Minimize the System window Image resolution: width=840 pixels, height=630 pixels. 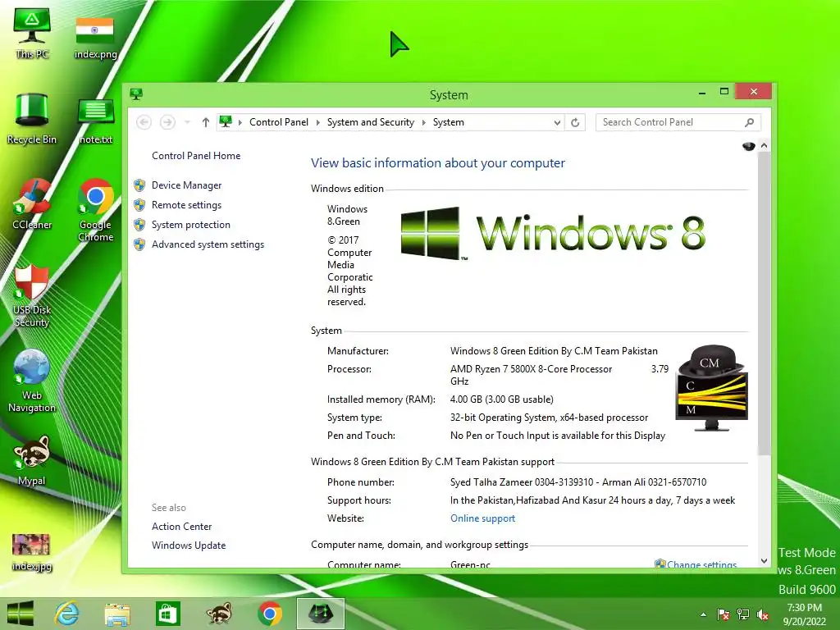click(x=702, y=92)
